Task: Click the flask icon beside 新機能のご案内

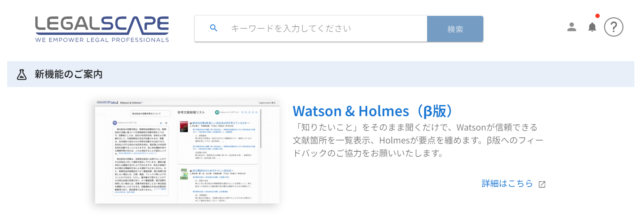Action: point(22,74)
